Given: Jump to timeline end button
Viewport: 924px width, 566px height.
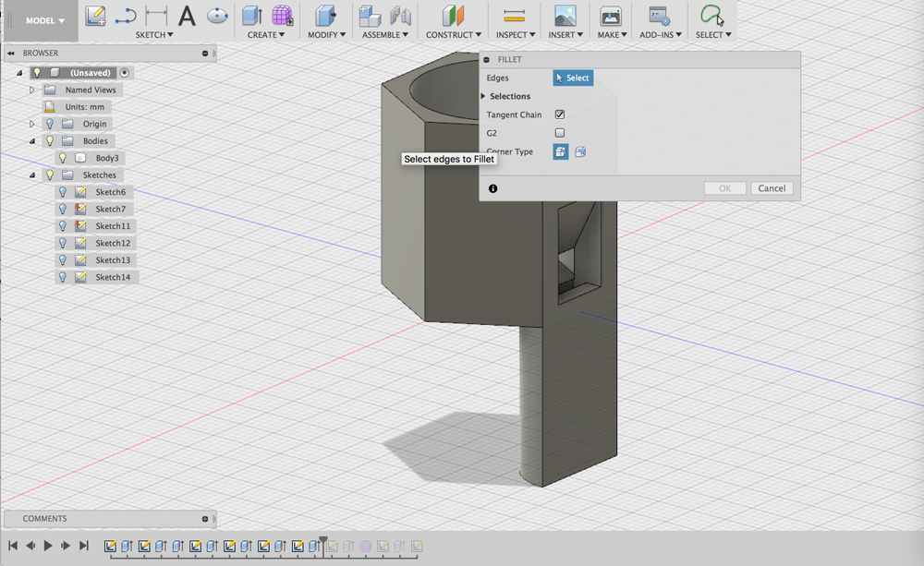Looking at the screenshot, I should tap(84, 546).
